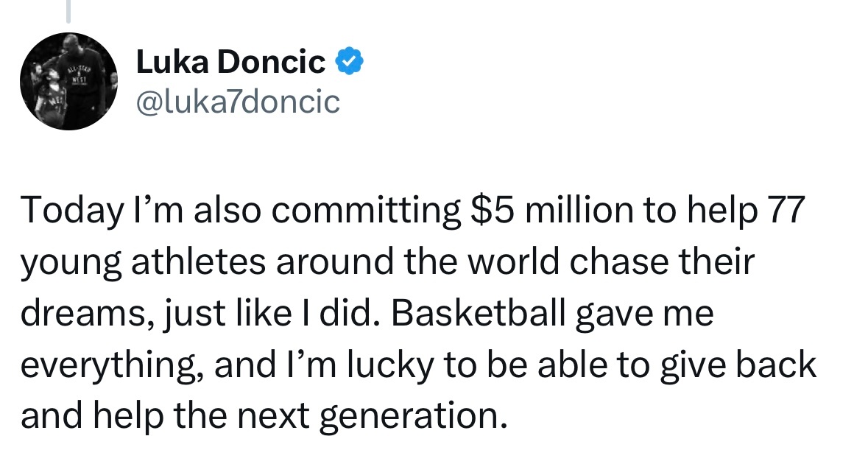The height and width of the screenshot is (464, 868).
Task: Click the gray thread connector line above avatar
Action: (68, 11)
